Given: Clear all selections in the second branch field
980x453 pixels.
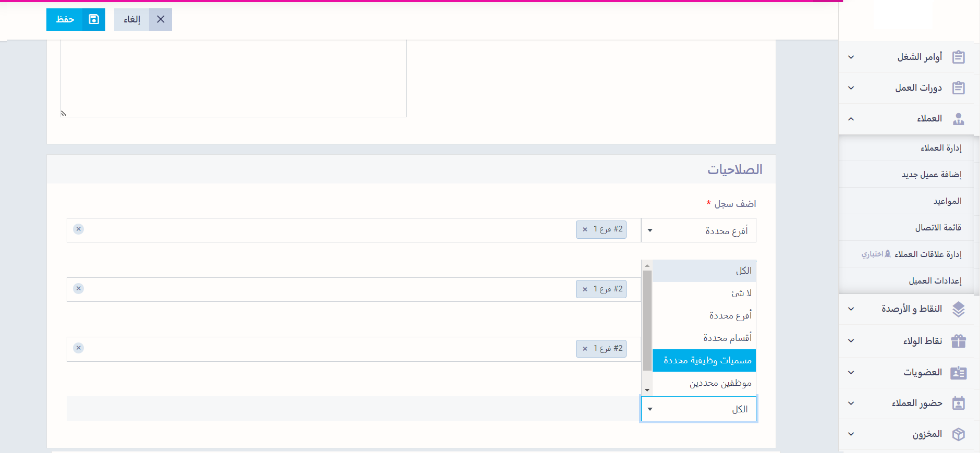Looking at the screenshot, I should click(x=79, y=288).
